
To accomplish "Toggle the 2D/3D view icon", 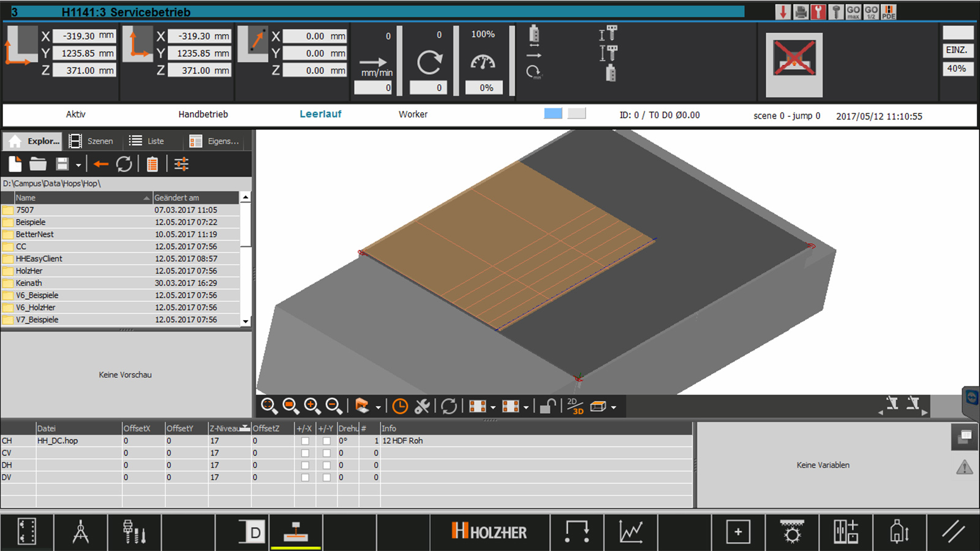I will (575, 407).
